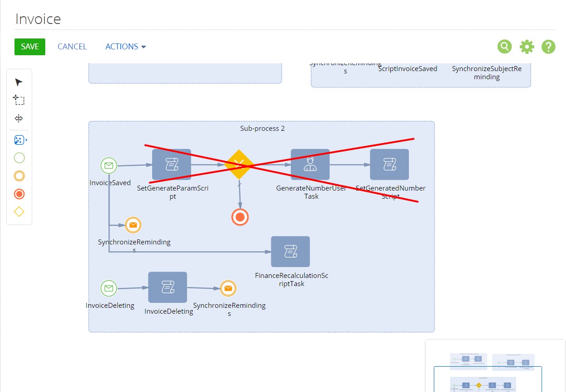Click the green SAVE button

click(x=30, y=47)
